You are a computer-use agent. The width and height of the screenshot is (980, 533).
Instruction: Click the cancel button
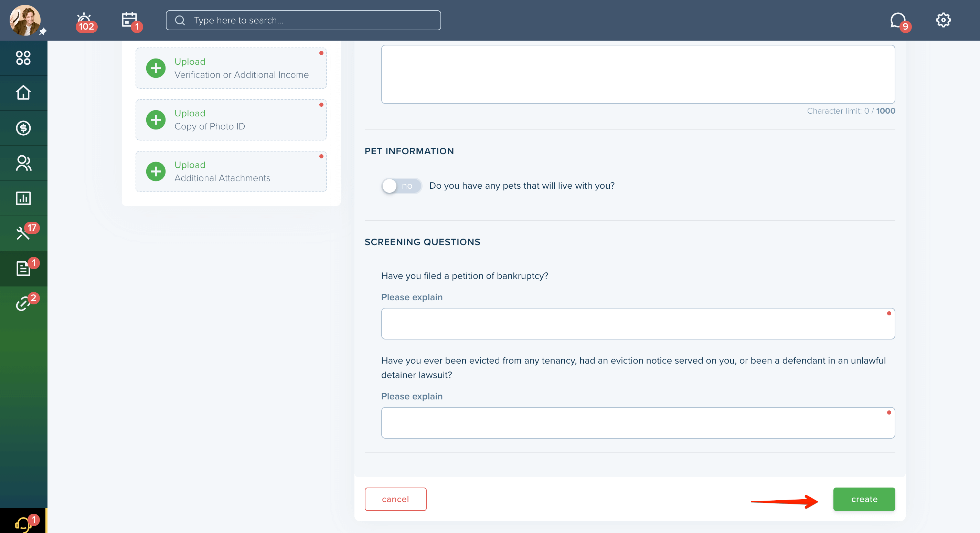[395, 499]
